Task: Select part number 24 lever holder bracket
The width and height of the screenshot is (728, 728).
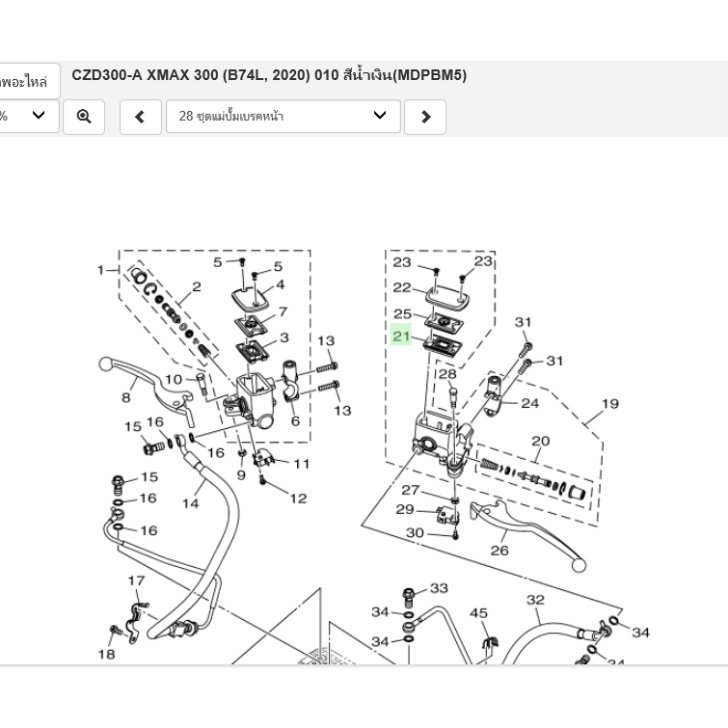Action: tap(529, 403)
